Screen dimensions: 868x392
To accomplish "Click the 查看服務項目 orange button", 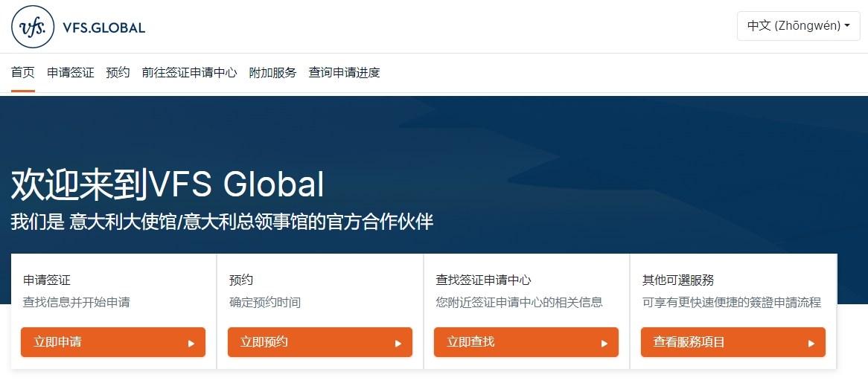I will [733, 342].
